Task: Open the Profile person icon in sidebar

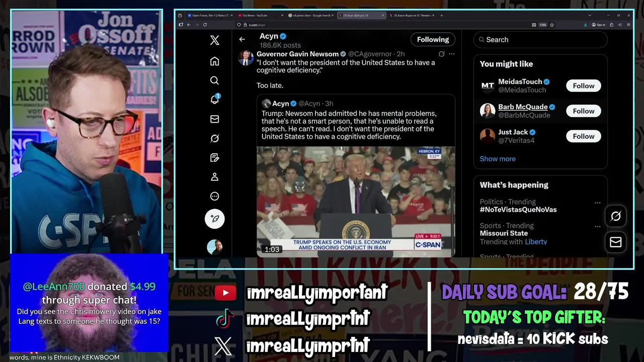Action: pyautogui.click(x=214, y=177)
